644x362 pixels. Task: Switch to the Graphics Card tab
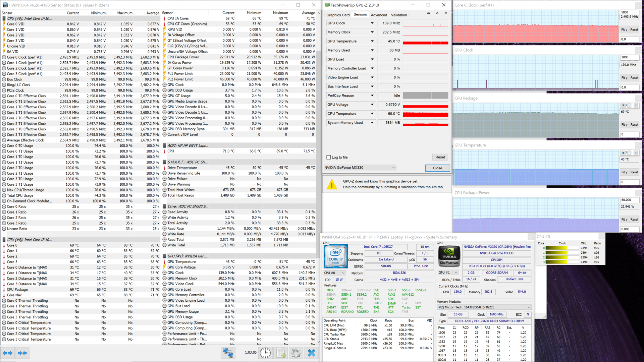(x=338, y=15)
